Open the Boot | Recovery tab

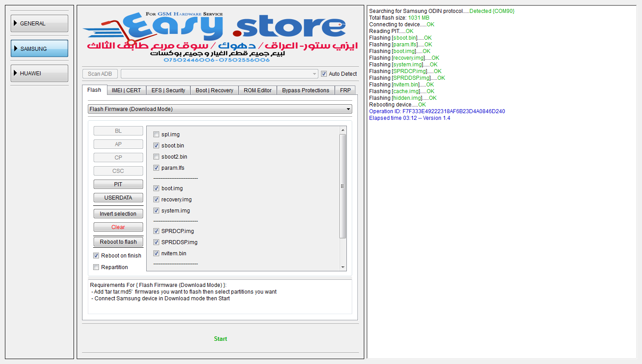[x=214, y=90]
